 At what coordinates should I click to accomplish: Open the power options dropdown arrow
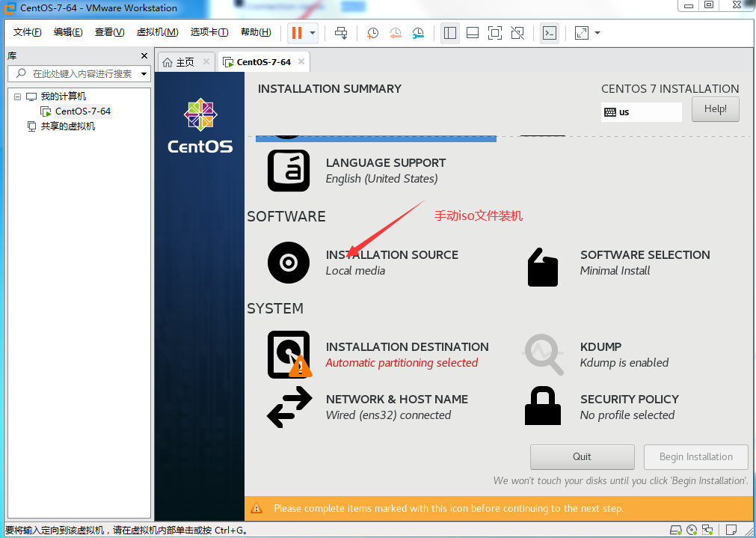(x=313, y=33)
